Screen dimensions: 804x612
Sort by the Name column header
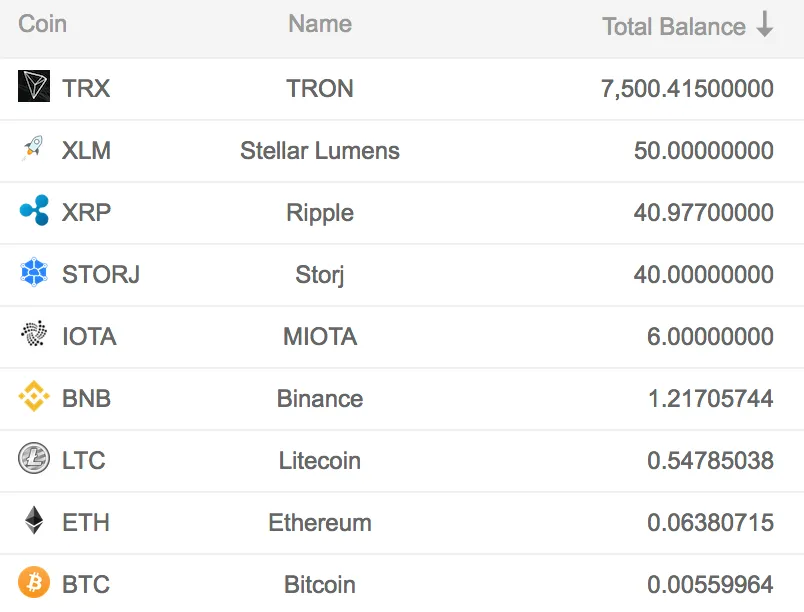coord(320,24)
